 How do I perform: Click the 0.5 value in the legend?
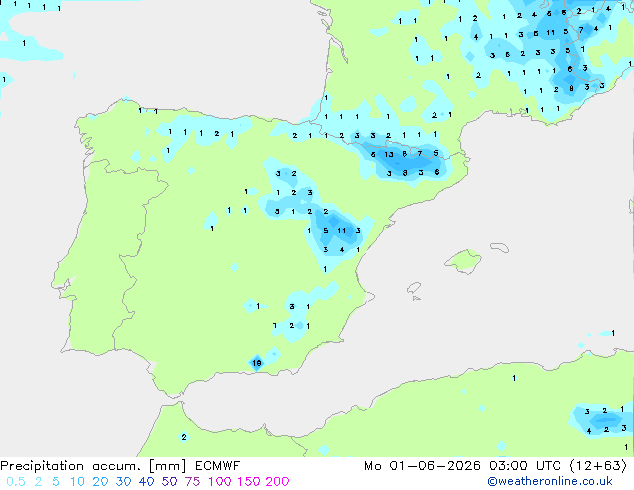(x=16, y=482)
